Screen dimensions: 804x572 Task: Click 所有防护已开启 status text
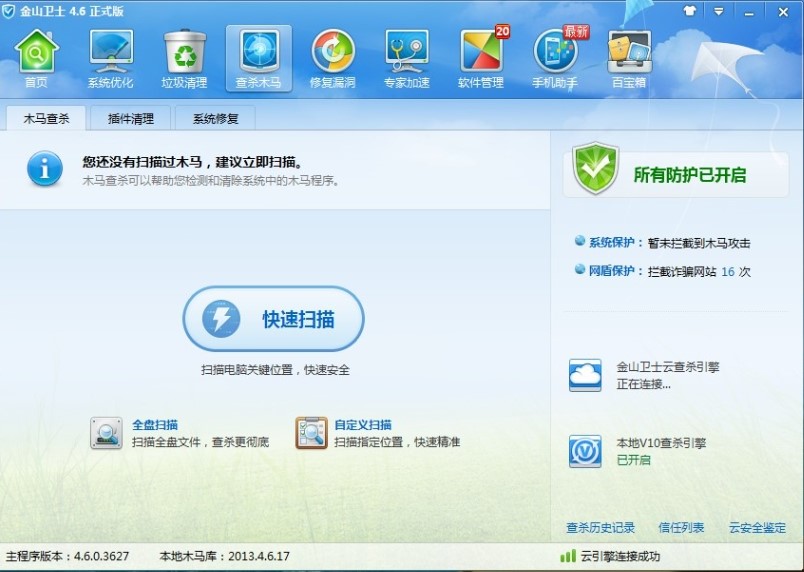[x=690, y=175]
